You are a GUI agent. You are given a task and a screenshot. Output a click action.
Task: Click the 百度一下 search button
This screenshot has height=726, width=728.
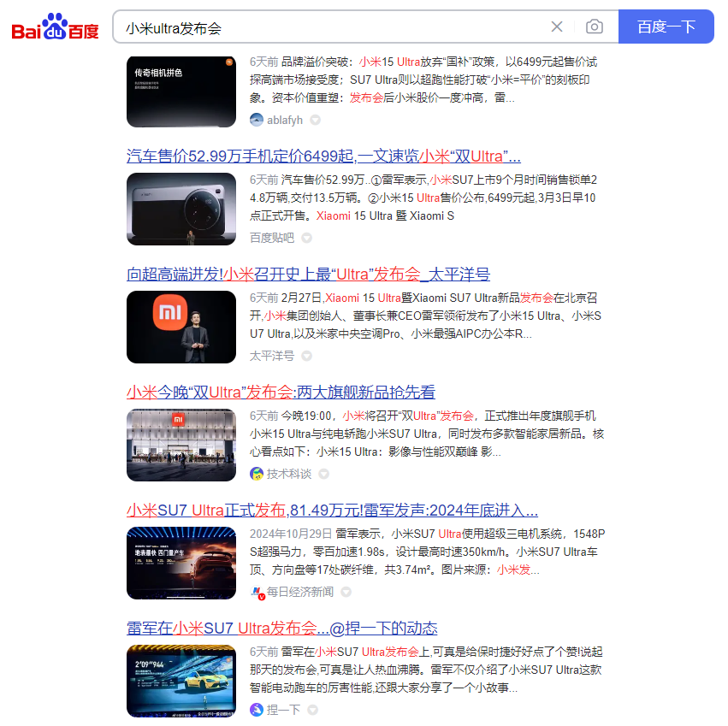[x=666, y=27]
